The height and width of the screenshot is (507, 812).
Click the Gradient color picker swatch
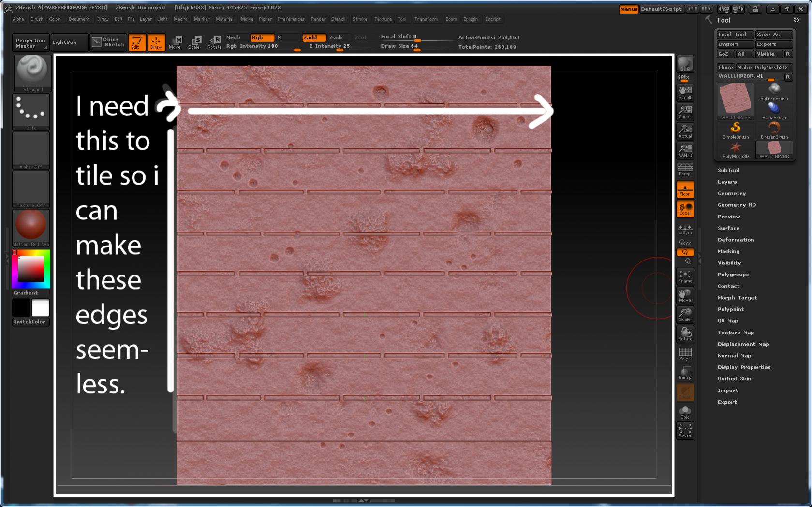[x=30, y=269]
